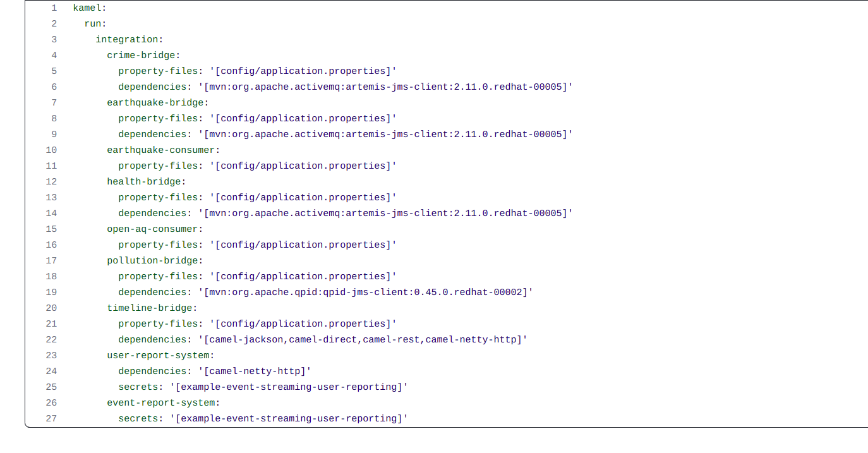
Task: Click the 'pollution-bridge:' key
Action: coord(155,260)
